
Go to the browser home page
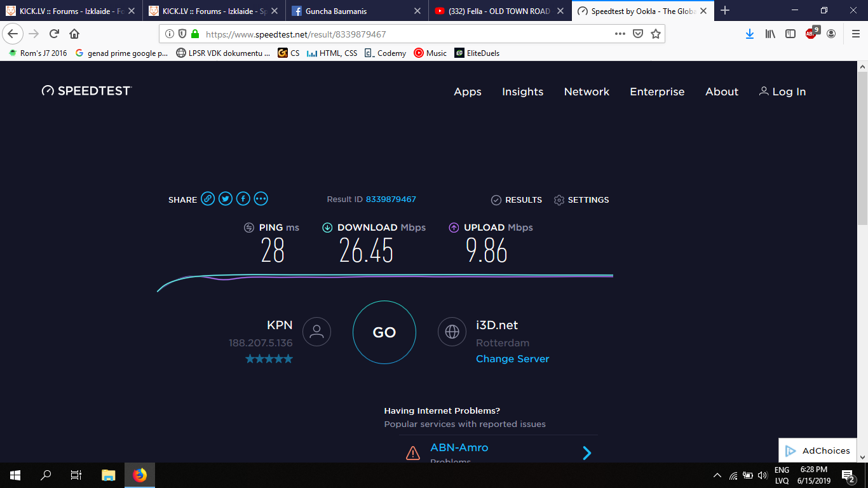pyautogui.click(x=74, y=34)
